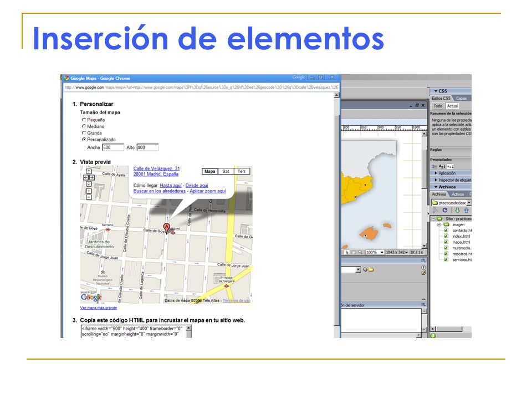Open the 1043 x 342 window size dropdown

pos(406,252)
